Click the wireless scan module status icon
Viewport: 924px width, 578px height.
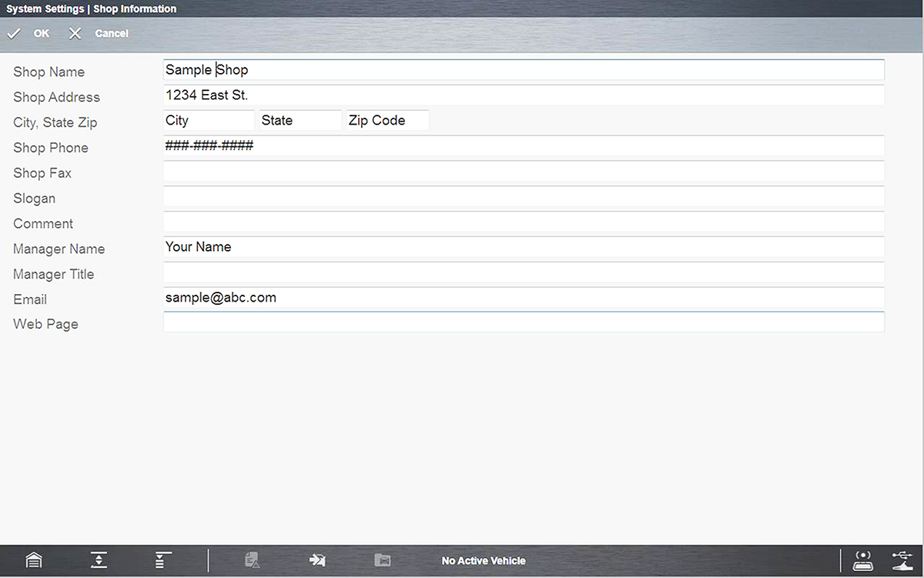point(864,560)
